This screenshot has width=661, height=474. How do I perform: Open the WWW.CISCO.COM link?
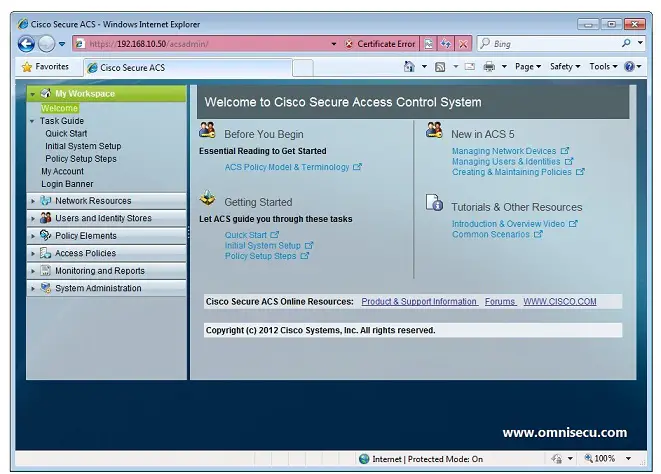pyautogui.click(x=560, y=302)
